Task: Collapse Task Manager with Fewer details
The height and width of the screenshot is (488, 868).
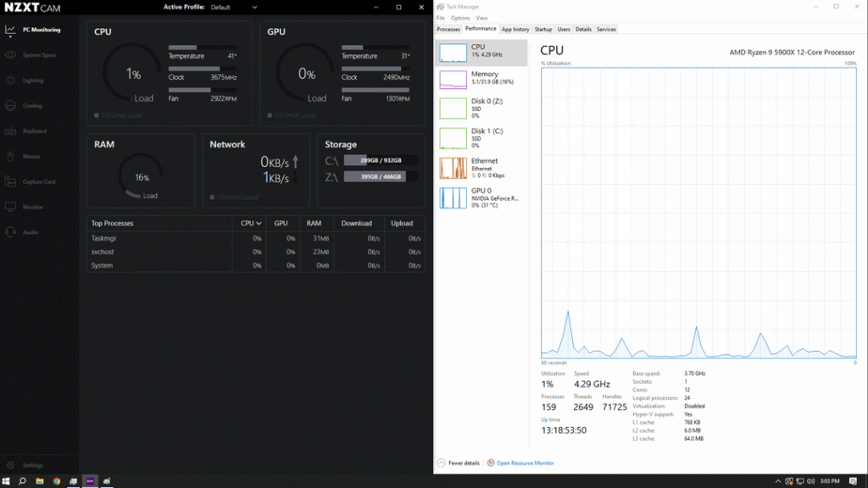Action: (x=459, y=463)
